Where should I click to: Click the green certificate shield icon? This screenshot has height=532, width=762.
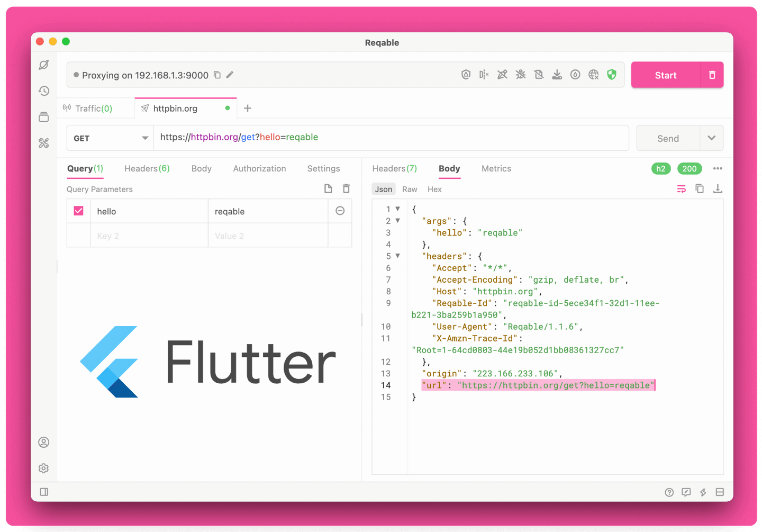pyautogui.click(x=612, y=75)
